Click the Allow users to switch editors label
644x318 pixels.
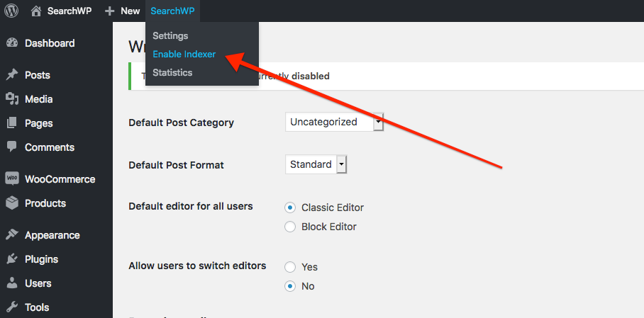198,266
